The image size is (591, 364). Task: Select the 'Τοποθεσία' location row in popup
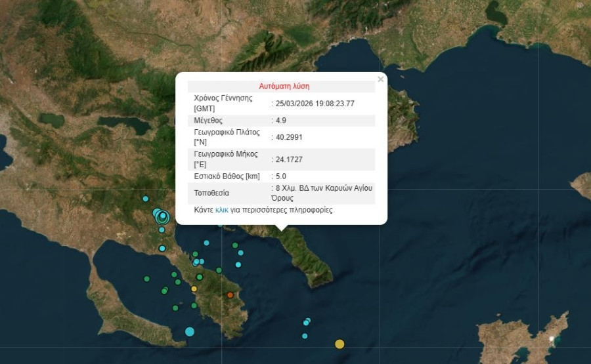(281, 193)
